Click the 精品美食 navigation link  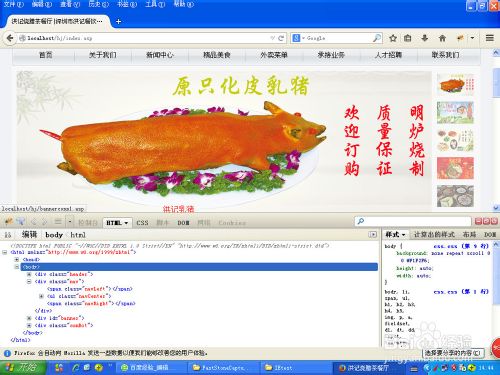(x=217, y=55)
